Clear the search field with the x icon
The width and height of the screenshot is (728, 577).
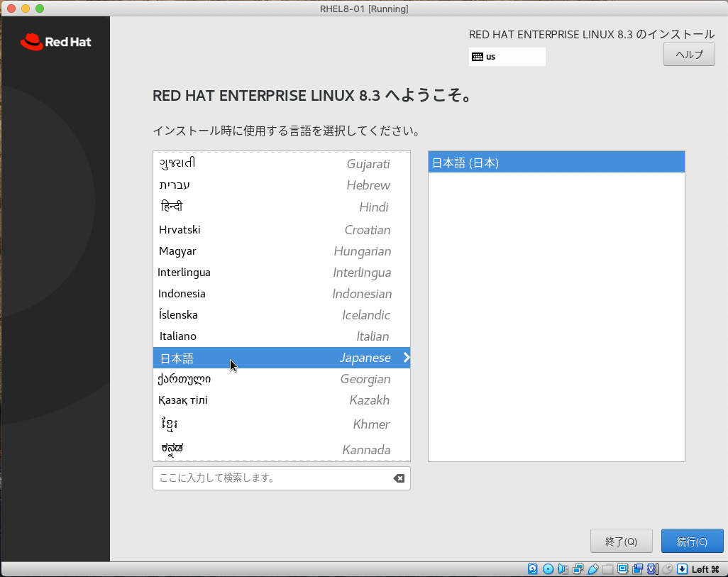[398, 478]
